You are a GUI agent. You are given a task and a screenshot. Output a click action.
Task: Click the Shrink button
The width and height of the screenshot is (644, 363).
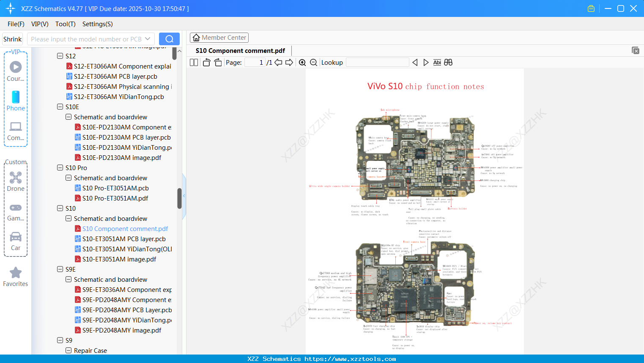coord(12,38)
